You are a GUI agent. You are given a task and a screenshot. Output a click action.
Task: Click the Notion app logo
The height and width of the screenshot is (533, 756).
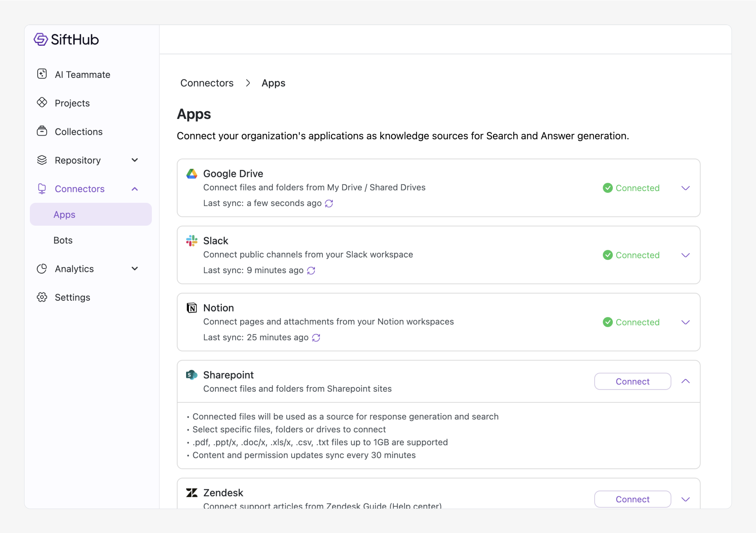pyautogui.click(x=192, y=308)
